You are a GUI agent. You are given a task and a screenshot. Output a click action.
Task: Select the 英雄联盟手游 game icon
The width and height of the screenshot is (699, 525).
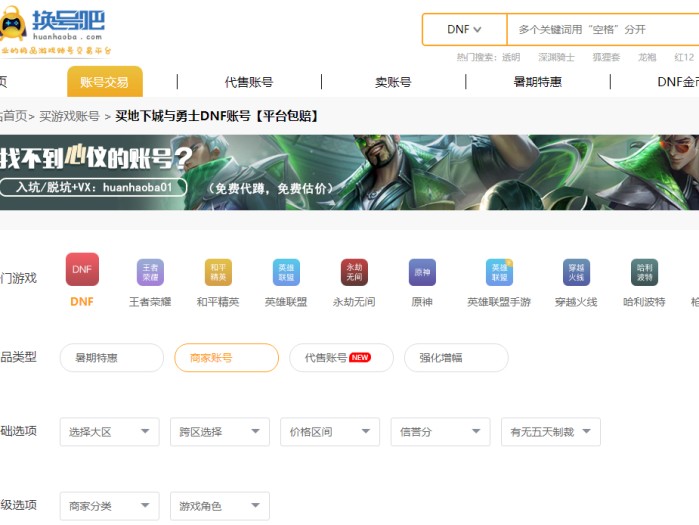(x=499, y=272)
